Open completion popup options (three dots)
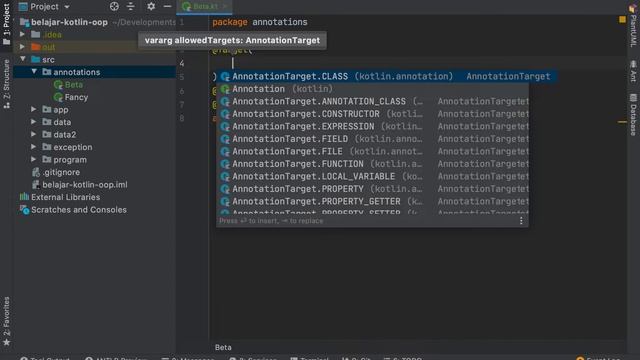 point(521,221)
